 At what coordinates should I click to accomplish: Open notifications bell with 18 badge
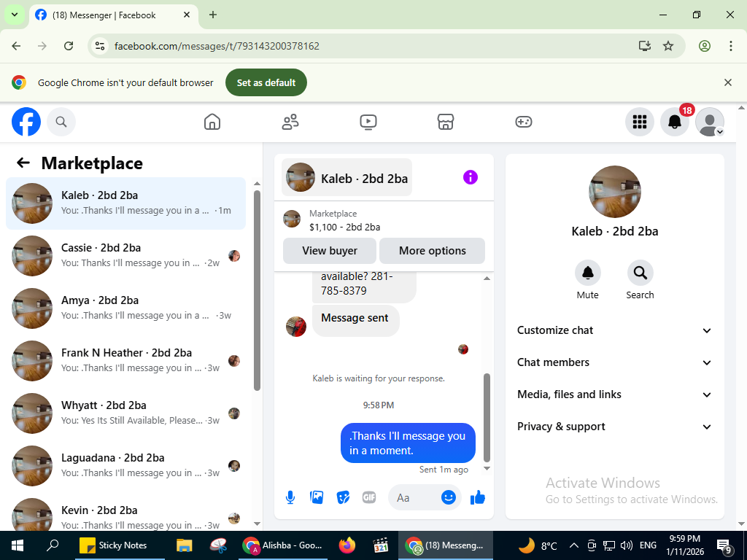click(675, 122)
